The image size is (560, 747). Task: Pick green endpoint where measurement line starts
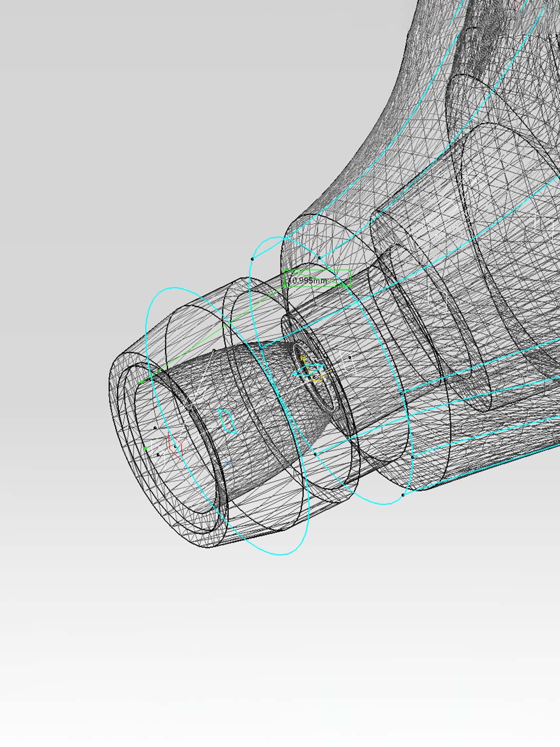[141, 382]
